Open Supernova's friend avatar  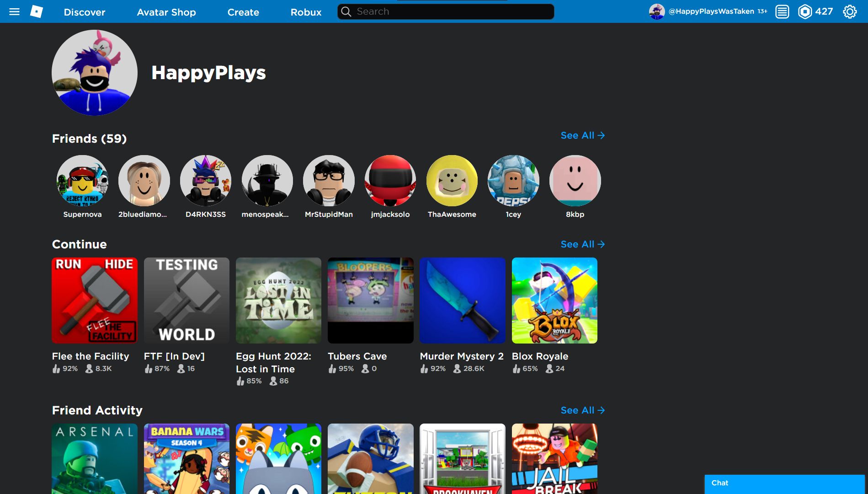82,181
